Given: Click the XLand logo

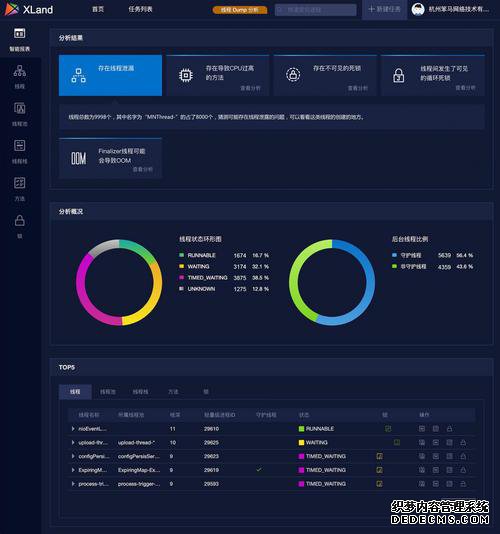Looking at the screenshot, I should (x=29, y=9).
